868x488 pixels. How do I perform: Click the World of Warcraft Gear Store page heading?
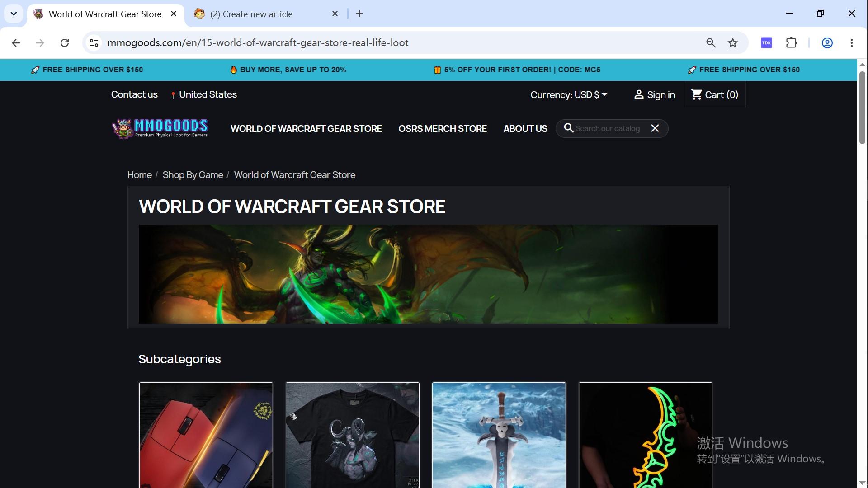(292, 206)
